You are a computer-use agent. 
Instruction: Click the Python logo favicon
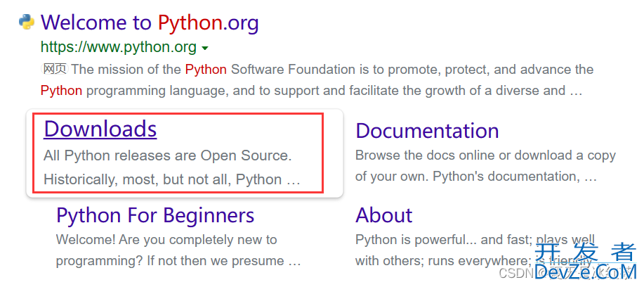pyautogui.click(x=27, y=23)
